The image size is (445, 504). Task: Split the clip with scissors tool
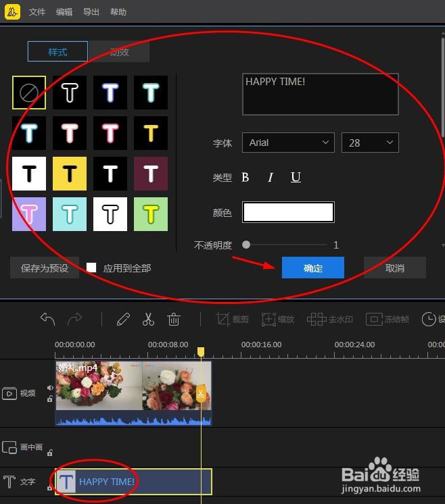[x=148, y=319]
